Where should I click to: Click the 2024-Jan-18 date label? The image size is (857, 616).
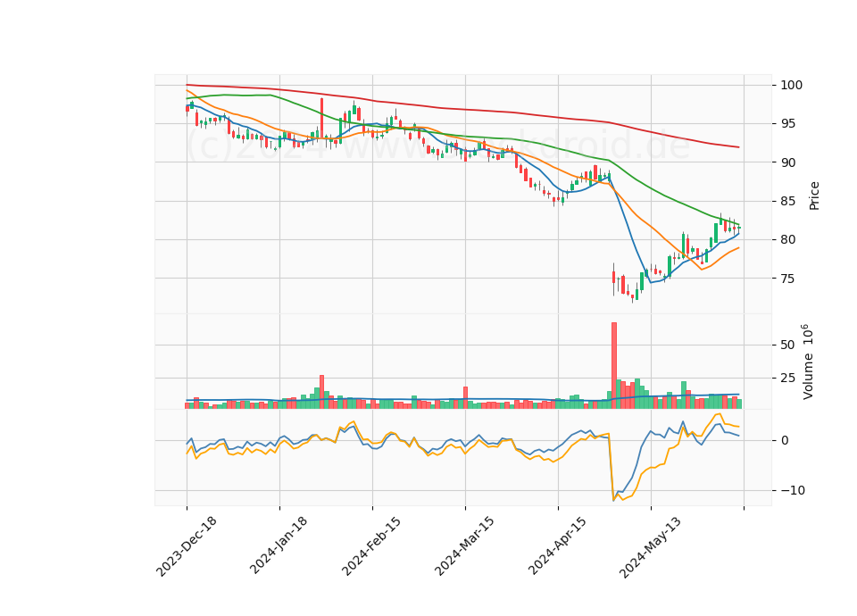[x=279, y=545]
